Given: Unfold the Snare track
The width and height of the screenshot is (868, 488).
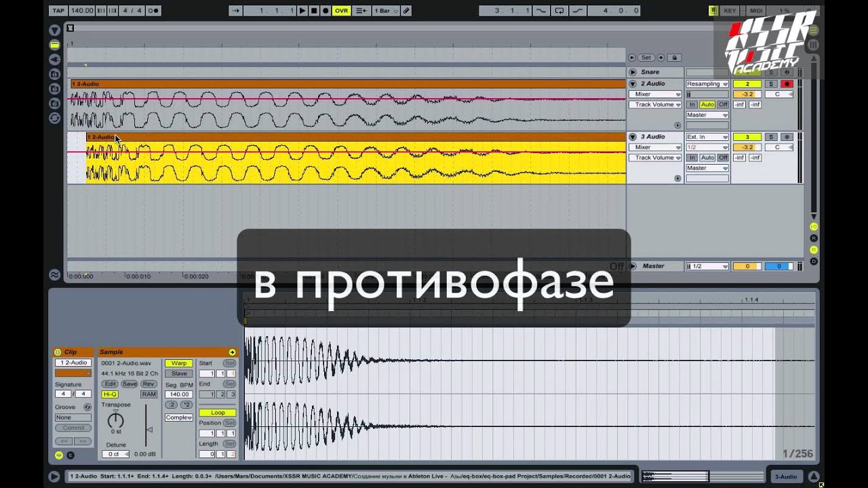Looking at the screenshot, I should (633, 72).
